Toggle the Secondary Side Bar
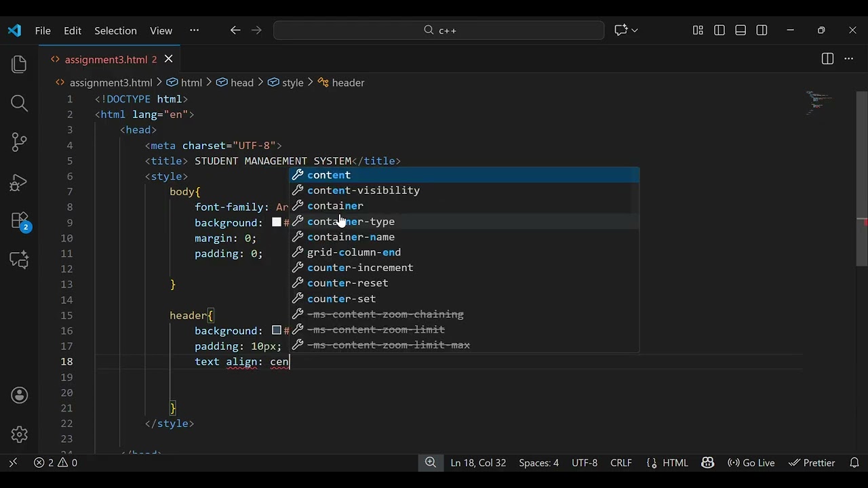This screenshot has height=488, width=868. coord(762,30)
